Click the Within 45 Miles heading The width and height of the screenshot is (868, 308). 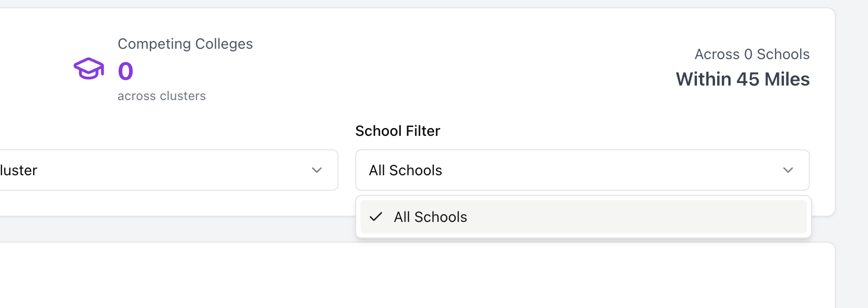pyautogui.click(x=743, y=79)
